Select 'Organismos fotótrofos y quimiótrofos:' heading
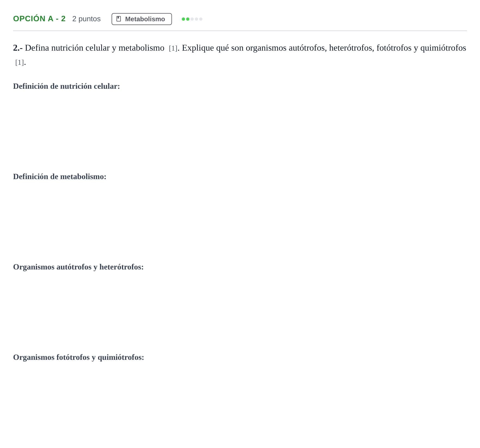 click(x=78, y=357)
